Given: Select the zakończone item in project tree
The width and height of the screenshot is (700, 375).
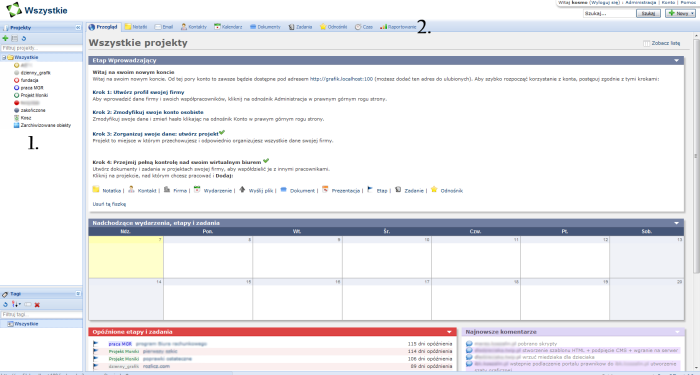Looking at the screenshot, I should [33, 110].
